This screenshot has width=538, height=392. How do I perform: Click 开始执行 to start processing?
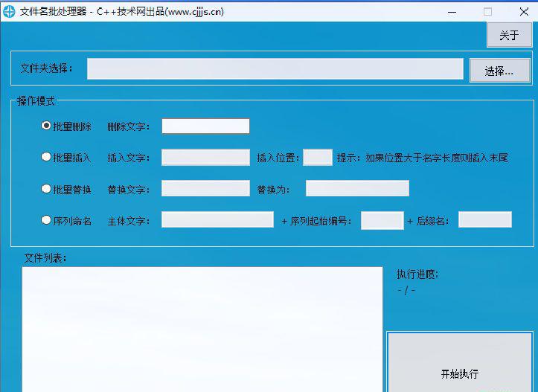[460, 362]
